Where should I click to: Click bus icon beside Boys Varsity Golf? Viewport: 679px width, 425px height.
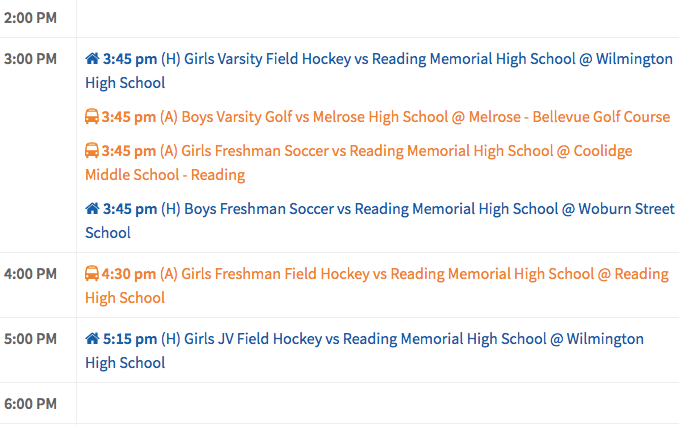tap(92, 117)
